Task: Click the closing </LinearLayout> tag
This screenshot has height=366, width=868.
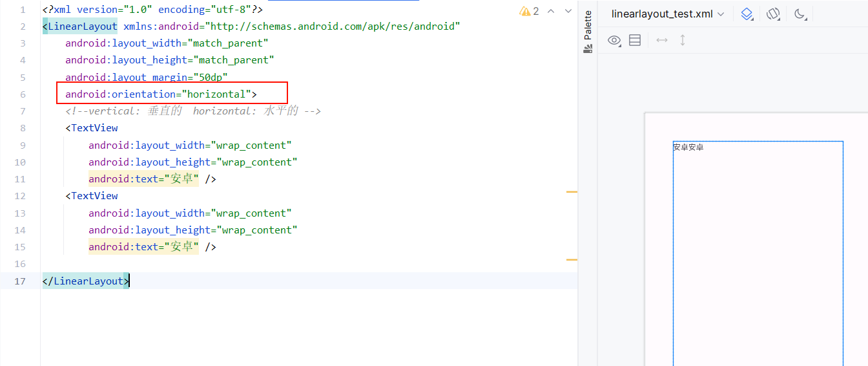Action: (x=86, y=281)
